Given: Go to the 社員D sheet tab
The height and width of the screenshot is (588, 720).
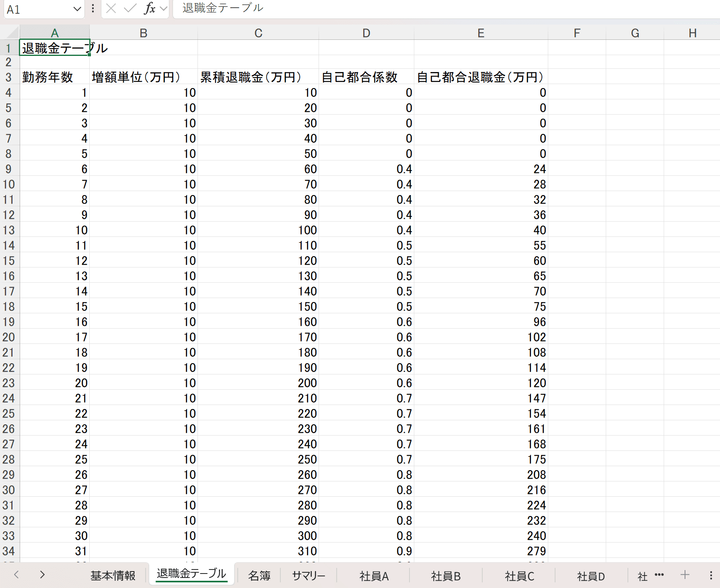Looking at the screenshot, I should click(x=591, y=576).
